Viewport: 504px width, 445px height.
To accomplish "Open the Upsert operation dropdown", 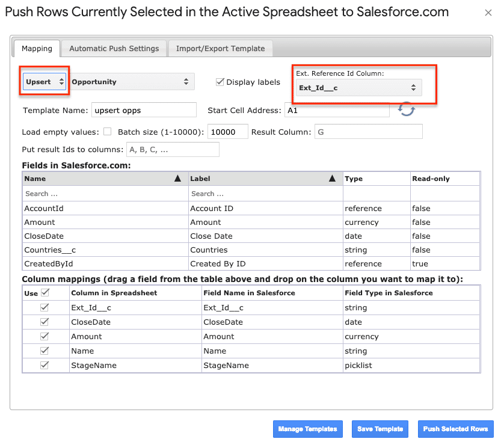I will point(45,82).
